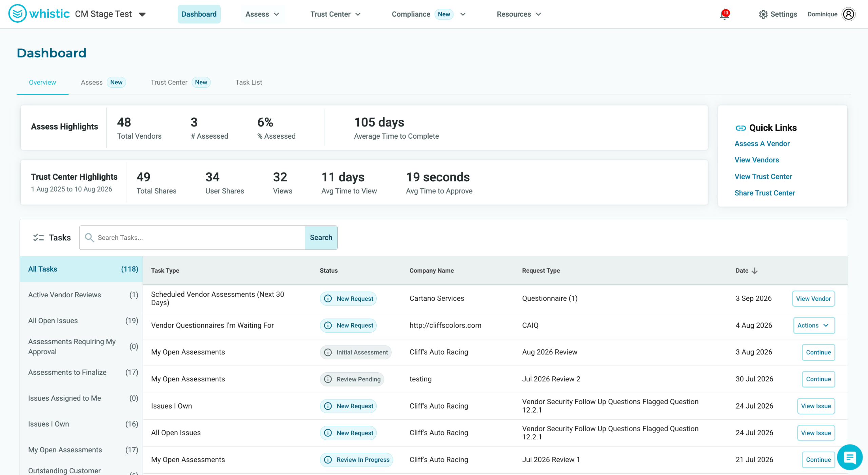Click info icon on Review Pending status
The image size is (868, 475).
pos(328,379)
